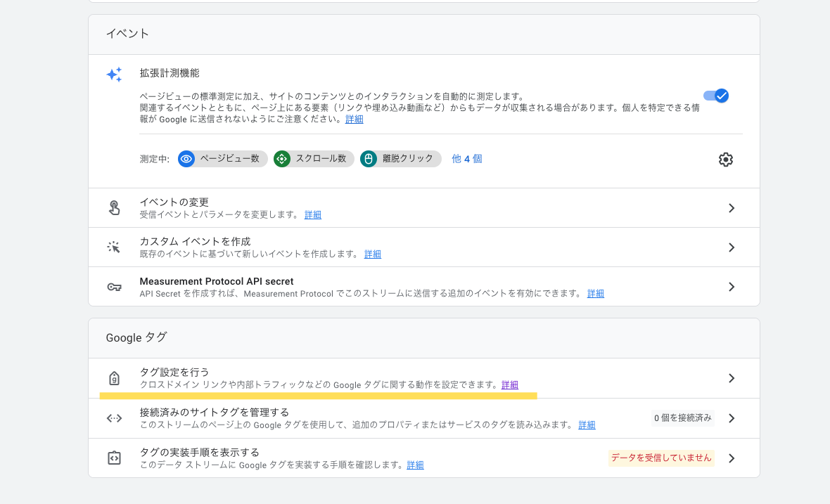
Task: Click the Google タグ section heading
Action: [136, 338]
